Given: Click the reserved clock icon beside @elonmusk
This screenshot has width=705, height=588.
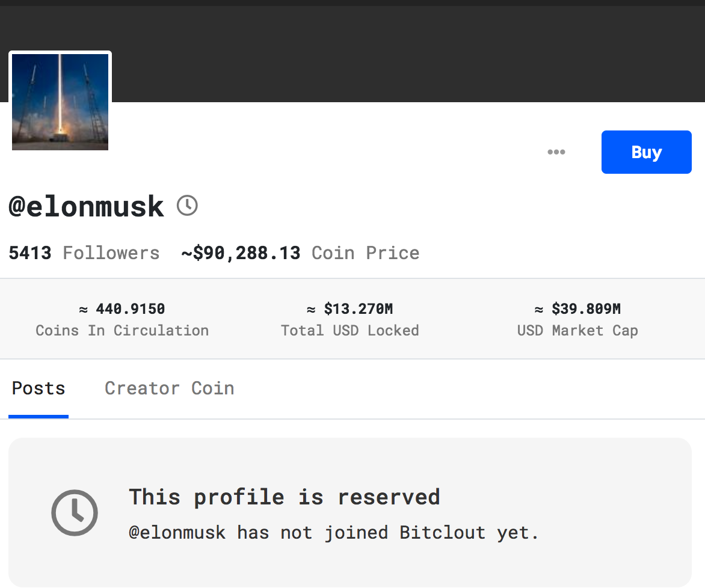Looking at the screenshot, I should coord(187,206).
